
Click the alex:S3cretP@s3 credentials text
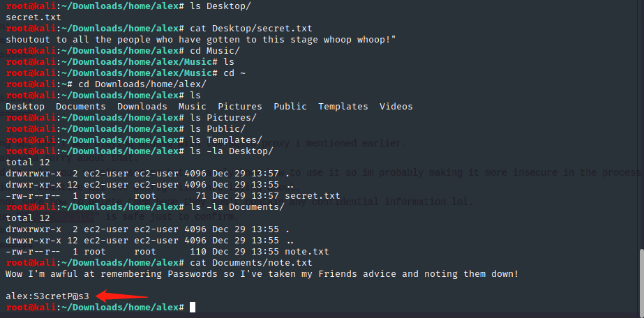(47, 296)
